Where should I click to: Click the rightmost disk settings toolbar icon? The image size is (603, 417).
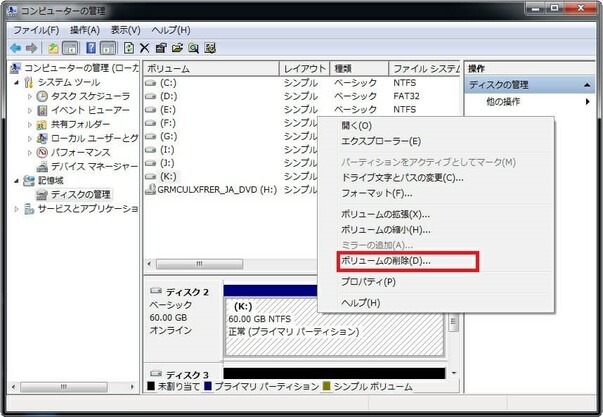click(210, 48)
